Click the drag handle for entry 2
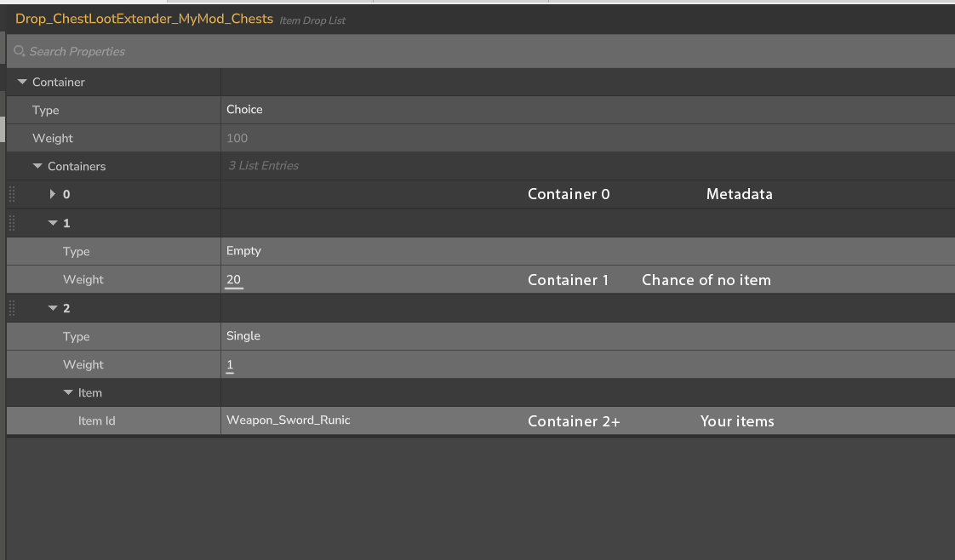The image size is (955, 560). coord(12,308)
